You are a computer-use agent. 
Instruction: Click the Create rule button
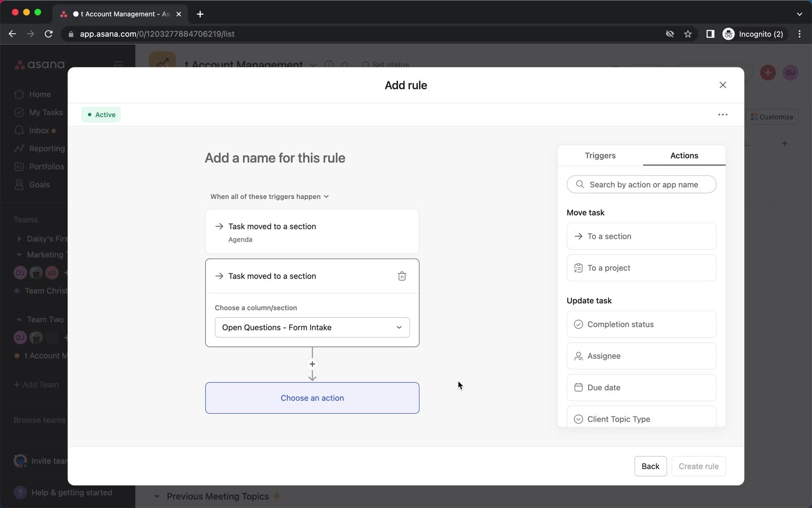tap(699, 467)
